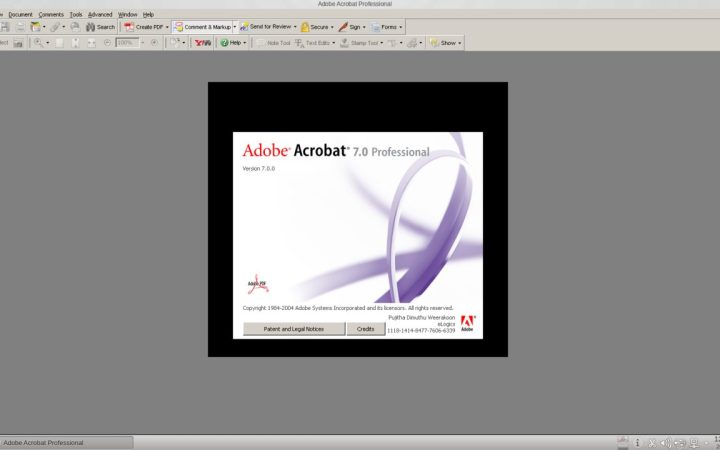This screenshot has height=450, width=720.
Task: Click the attach comment paperclip tool icon
Action: 412,43
